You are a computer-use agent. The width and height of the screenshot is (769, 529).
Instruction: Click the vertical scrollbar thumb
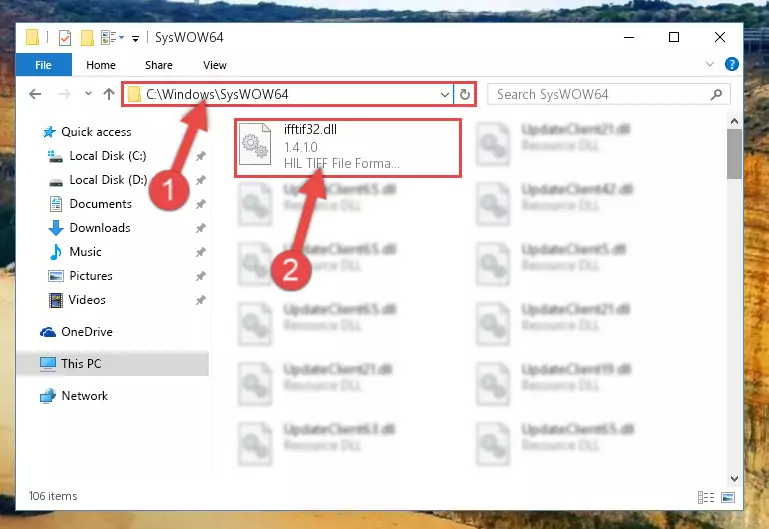point(734,154)
